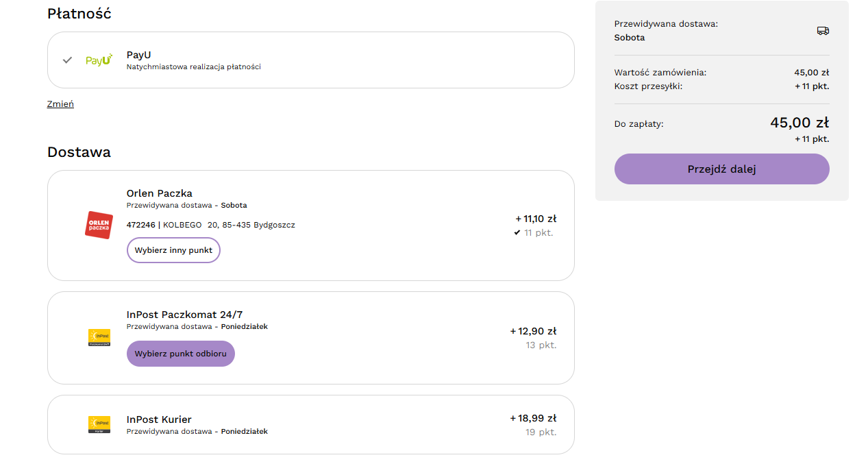Click the checkmark next to 11 pkt.
The height and width of the screenshot is (464, 868).
pyautogui.click(x=517, y=233)
